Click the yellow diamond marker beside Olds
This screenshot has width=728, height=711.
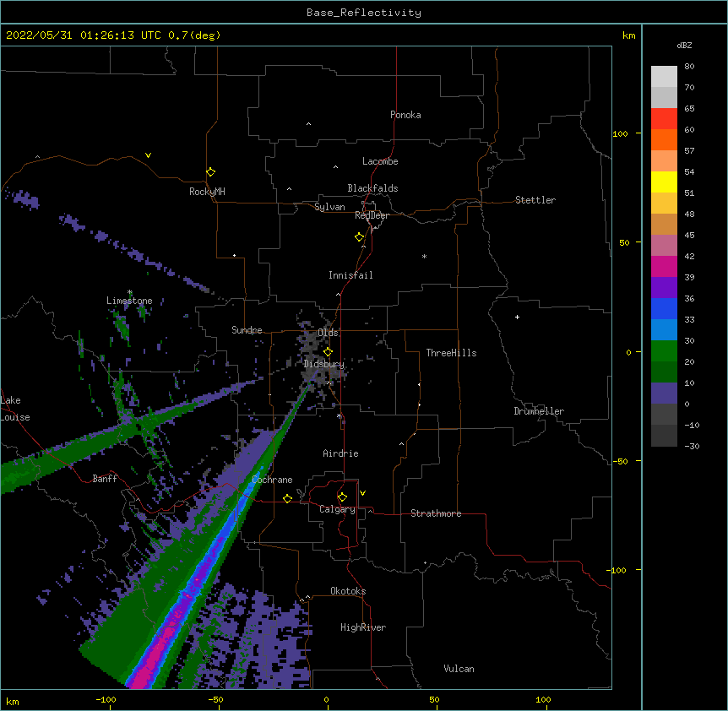point(328,351)
